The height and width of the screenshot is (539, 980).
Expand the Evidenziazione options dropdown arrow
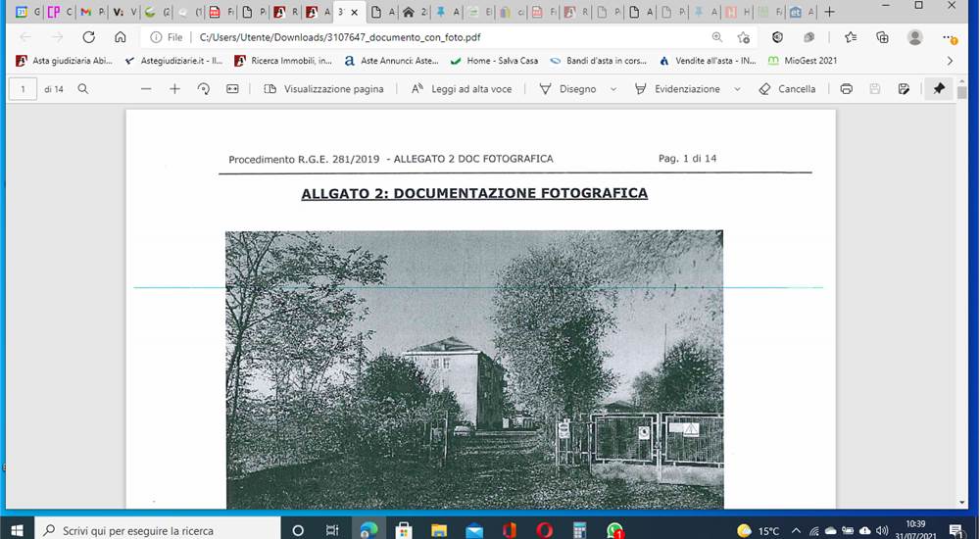(x=738, y=89)
